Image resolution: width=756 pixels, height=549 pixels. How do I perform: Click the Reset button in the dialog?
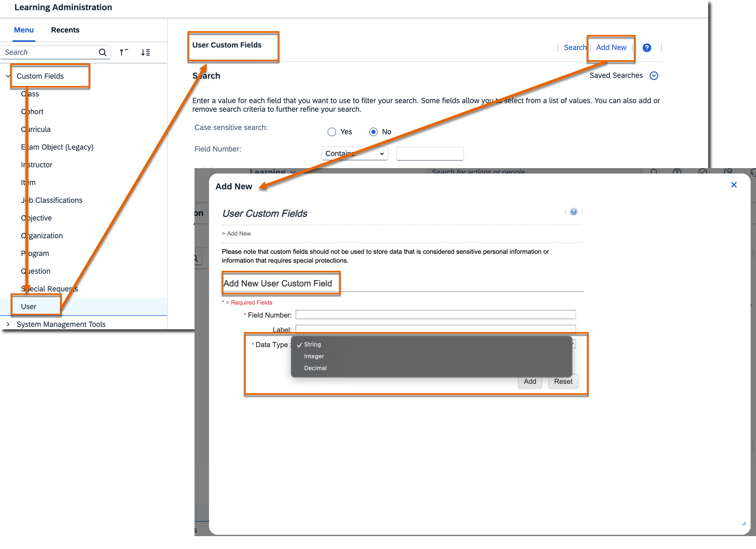[563, 381]
